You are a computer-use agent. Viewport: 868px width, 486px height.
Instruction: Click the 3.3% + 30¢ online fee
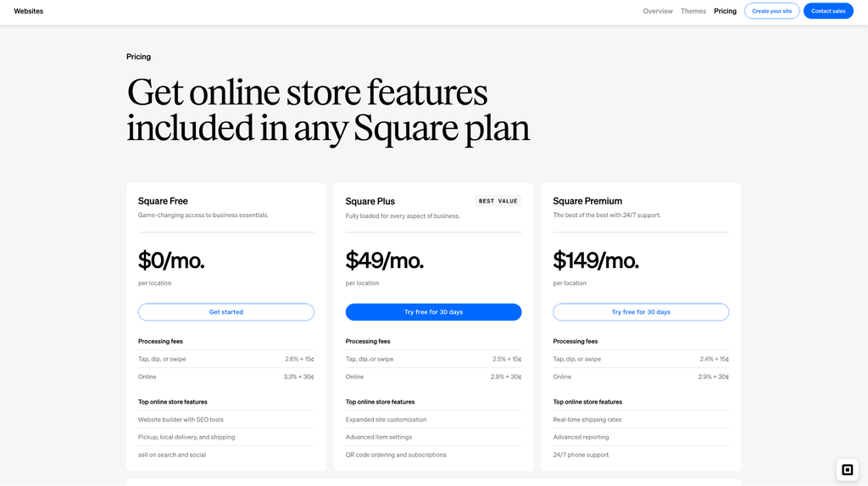click(x=299, y=377)
